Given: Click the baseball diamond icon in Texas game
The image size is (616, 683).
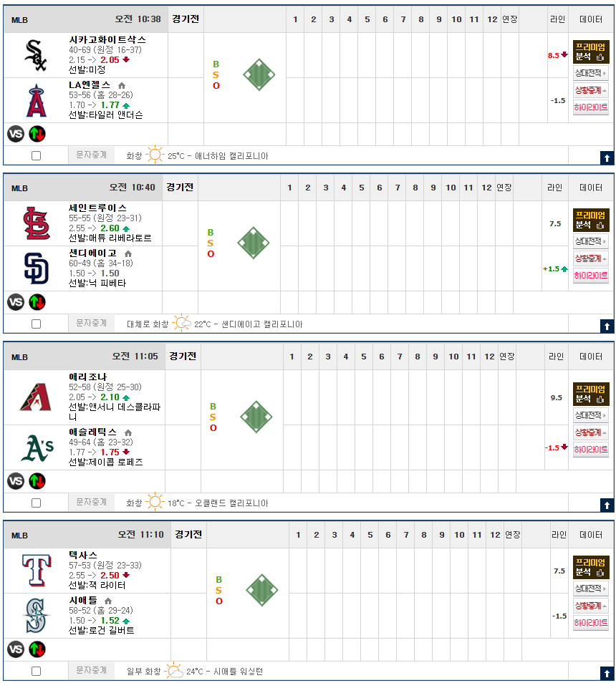Looking at the screenshot, I should click(x=262, y=590).
